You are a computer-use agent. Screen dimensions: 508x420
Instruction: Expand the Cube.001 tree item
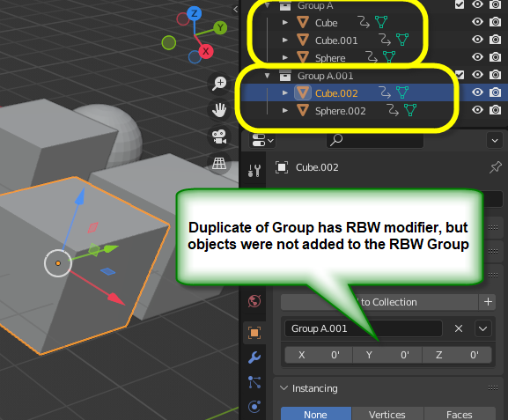(x=284, y=40)
